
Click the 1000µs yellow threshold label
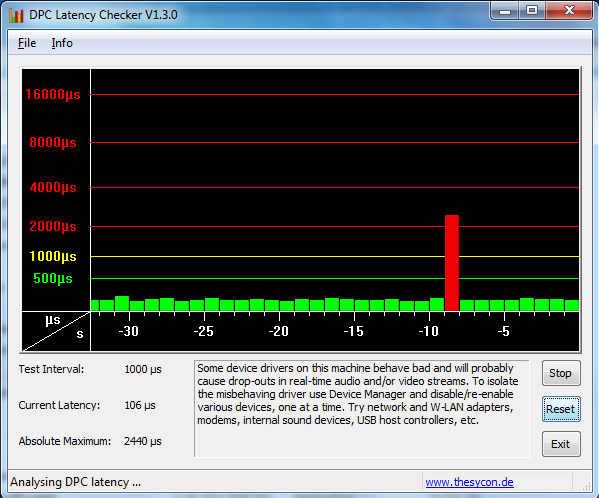53,256
